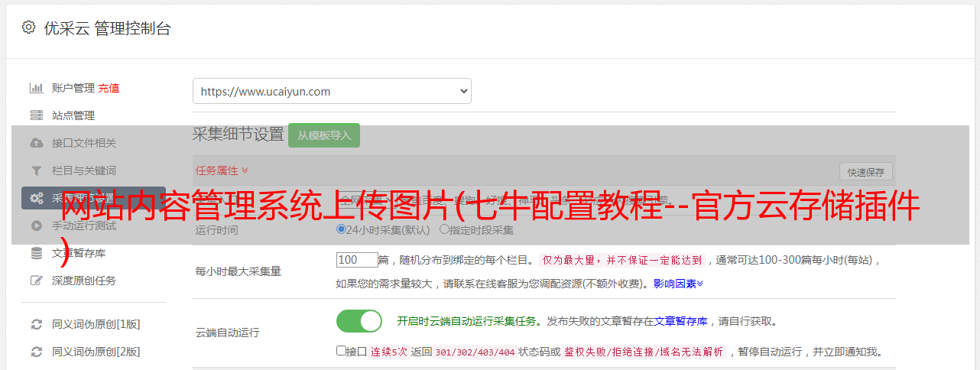This screenshot has height=370, width=980.
Task: Click the play icon for 手动运行测试
Action: click(36, 226)
